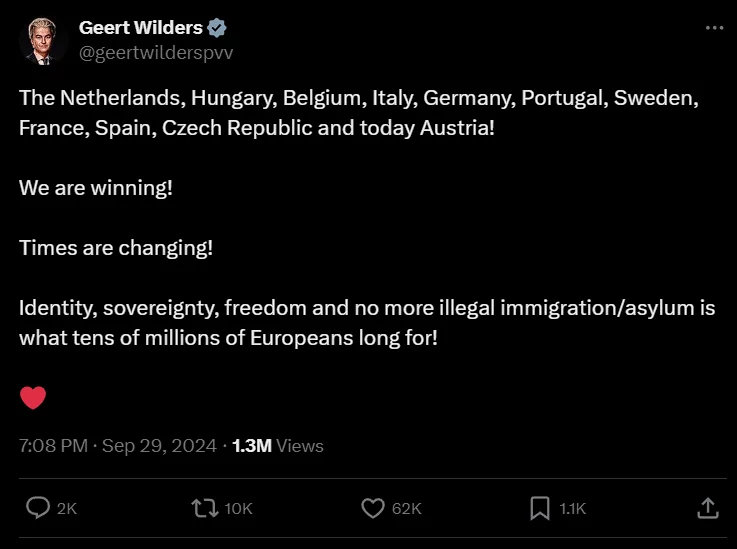Click the 1.1K bookmarks count
Viewport: 737px width, 549px height.
click(572, 509)
